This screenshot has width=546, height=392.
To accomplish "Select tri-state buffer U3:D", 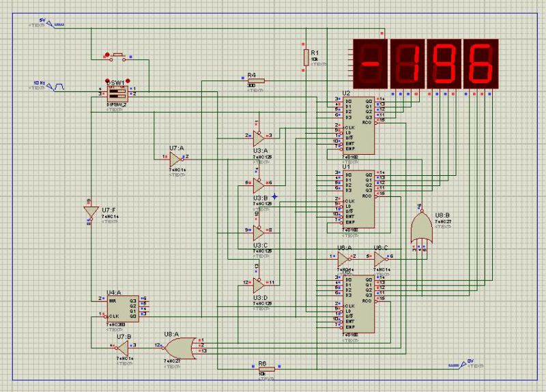I will [259, 285].
